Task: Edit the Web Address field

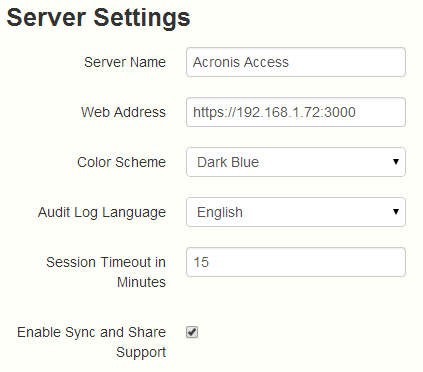Action: [296, 112]
